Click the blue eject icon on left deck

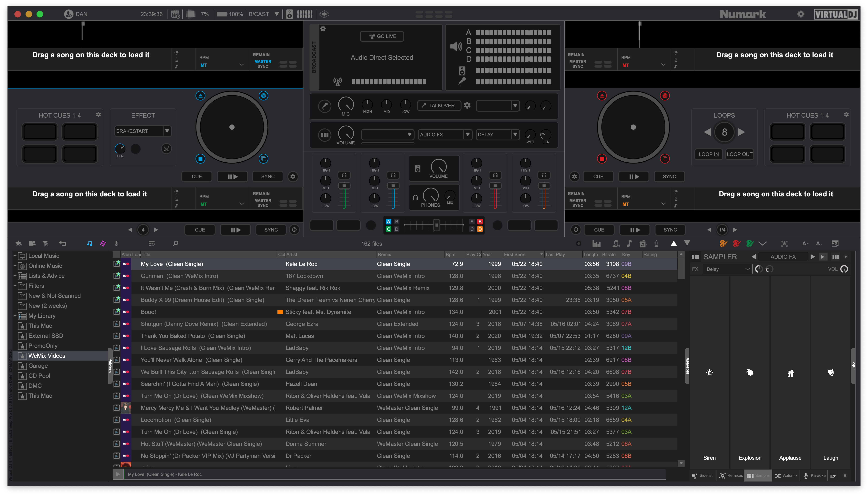click(201, 96)
